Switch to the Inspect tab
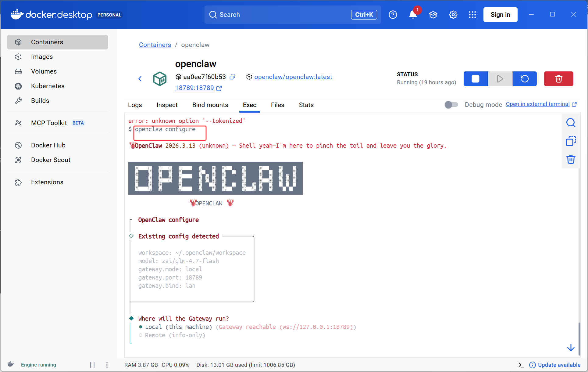588x372 pixels. [x=167, y=105]
